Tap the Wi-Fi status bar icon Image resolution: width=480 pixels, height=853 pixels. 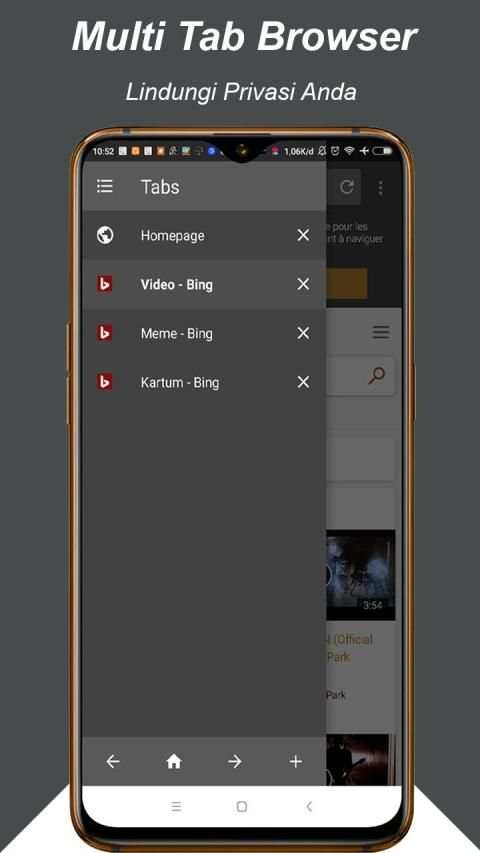(349, 151)
